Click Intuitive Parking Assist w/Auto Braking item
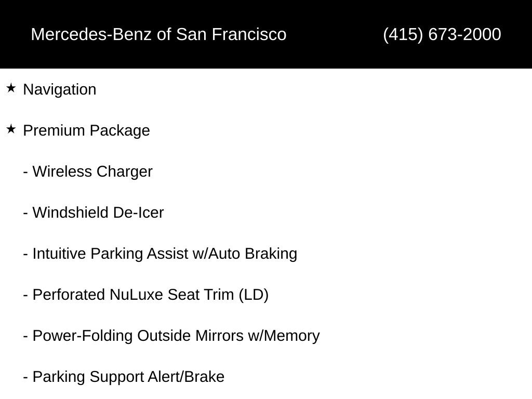Screen dimensions: 532x399 point(160,254)
